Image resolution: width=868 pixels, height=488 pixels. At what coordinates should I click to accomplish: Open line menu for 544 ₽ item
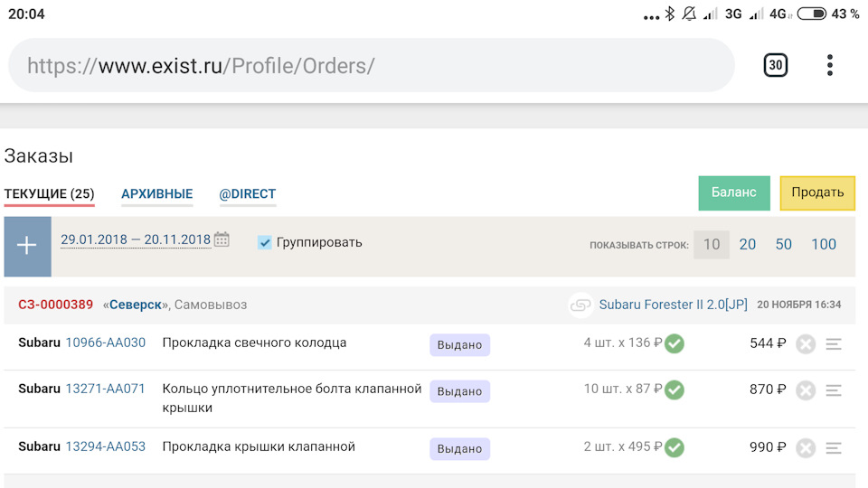[834, 344]
